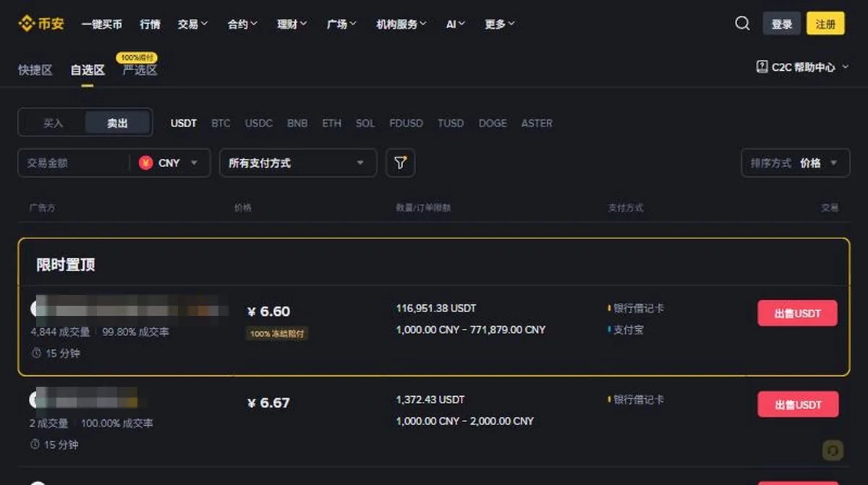Click the 注册 register button

coord(825,24)
